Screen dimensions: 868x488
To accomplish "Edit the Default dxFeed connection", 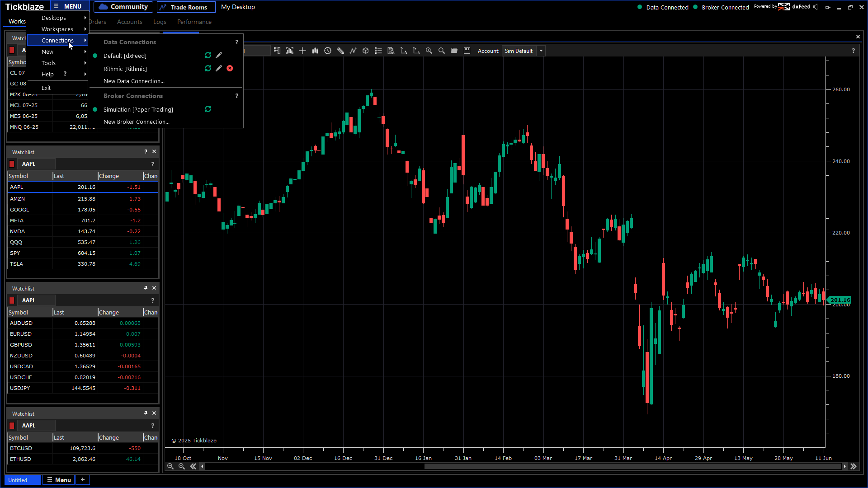I will pyautogui.click(x=219, y=55).
